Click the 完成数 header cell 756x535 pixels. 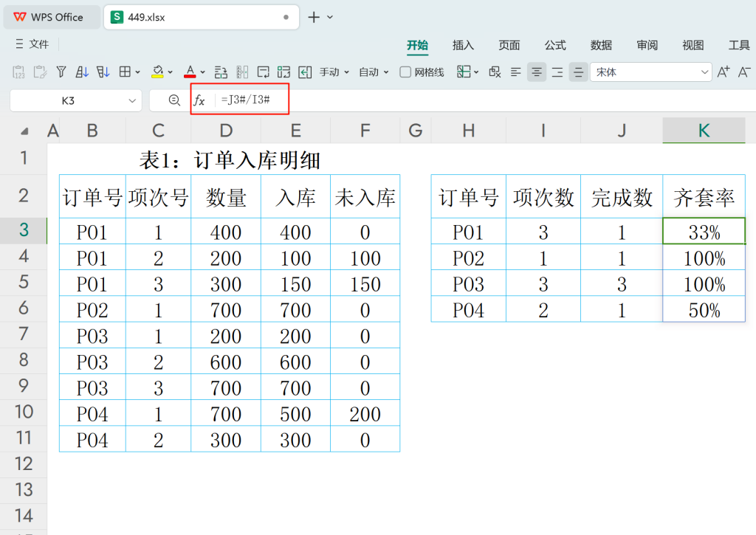(622, 196)
